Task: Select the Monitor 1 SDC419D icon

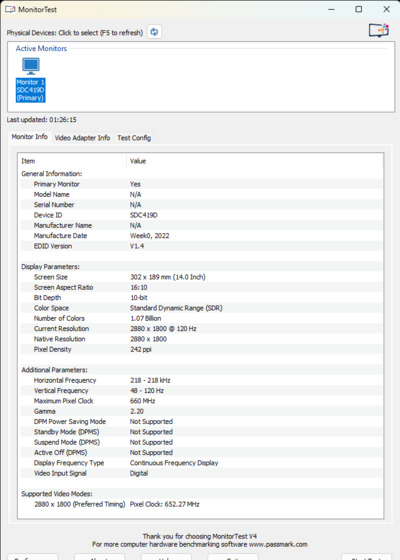Action: (x=31, y=80)
